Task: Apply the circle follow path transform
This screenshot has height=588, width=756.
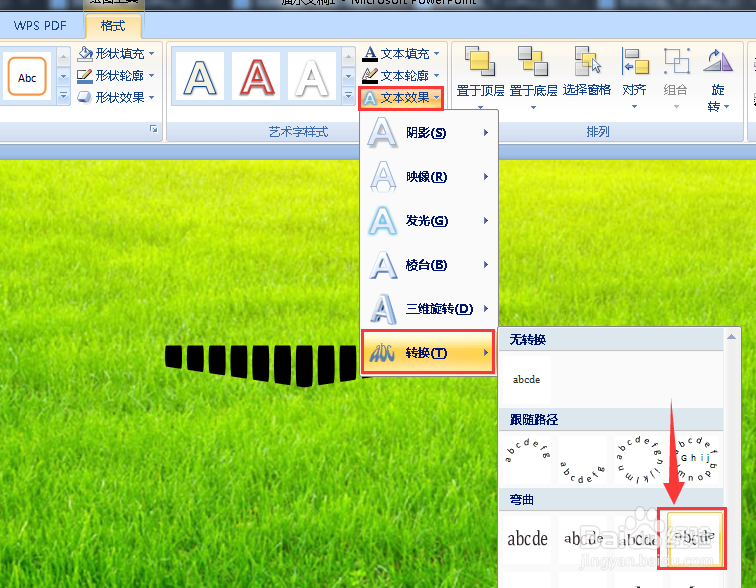Action: click(x=638, y=459)
